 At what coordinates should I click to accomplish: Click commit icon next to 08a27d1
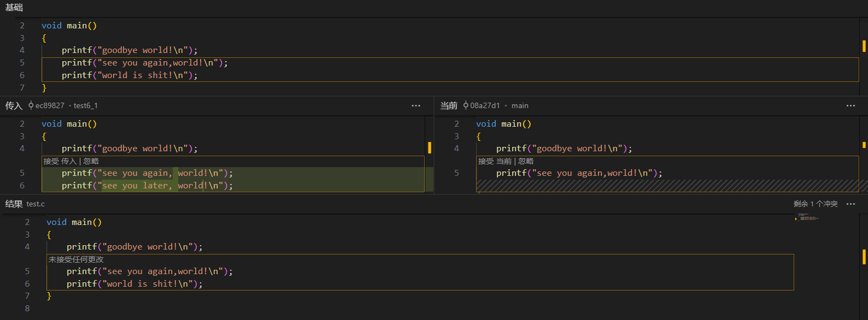click(466, 105)
